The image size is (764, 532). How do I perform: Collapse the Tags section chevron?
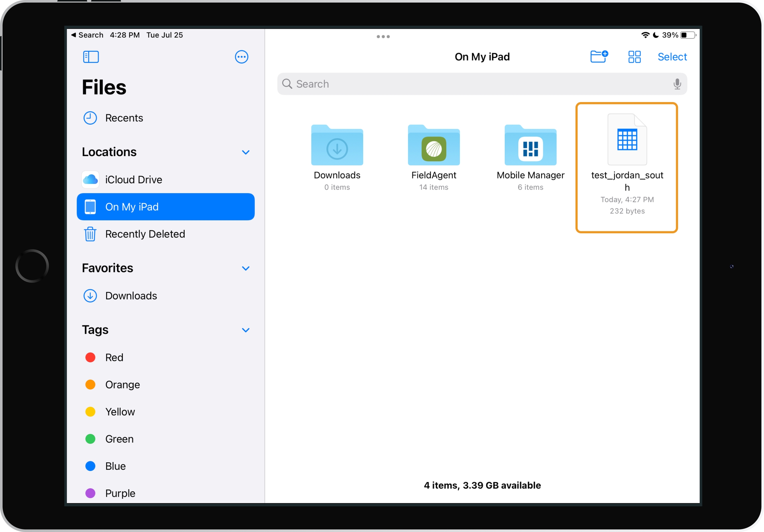[x=246, y=330]
